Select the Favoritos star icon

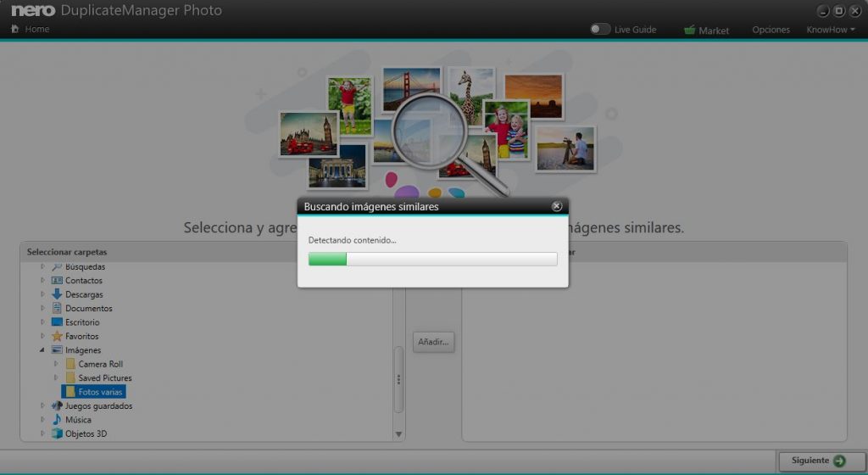tap(57, 336)
